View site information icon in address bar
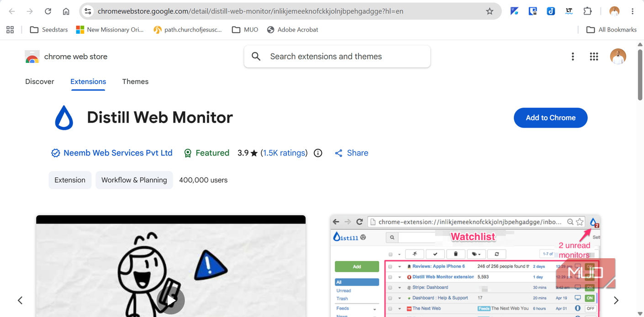 click(x=88, y=11)
